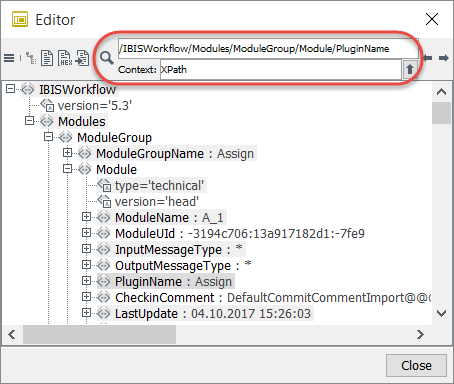Click the InputMessageType element node icon

tap(103, 249)
